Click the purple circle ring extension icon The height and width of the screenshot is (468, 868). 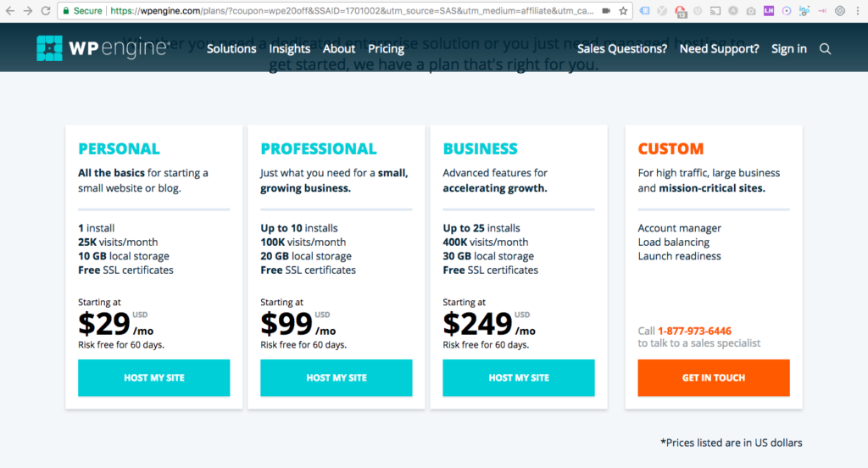[x=786, y=10]
